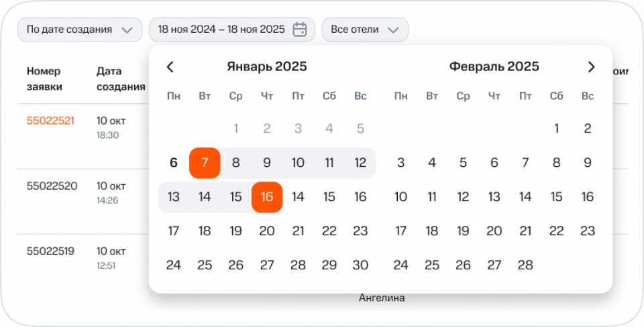The height and width of the screenshot is (327, 644).
Task: Choose 9 January in the calendar
Action: [267, 163]
